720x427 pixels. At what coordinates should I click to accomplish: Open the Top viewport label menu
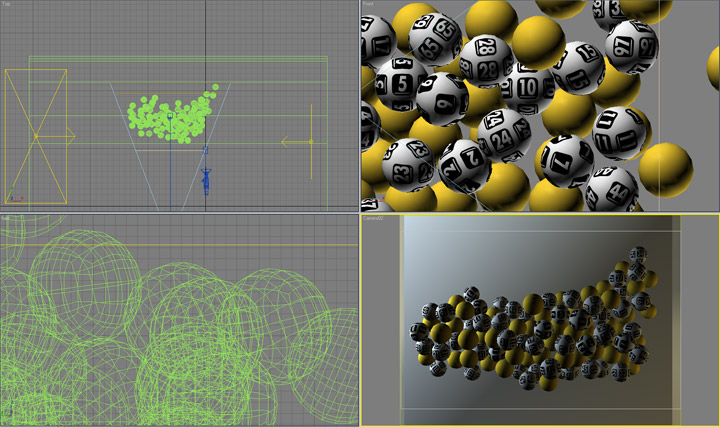pos(6,4)
